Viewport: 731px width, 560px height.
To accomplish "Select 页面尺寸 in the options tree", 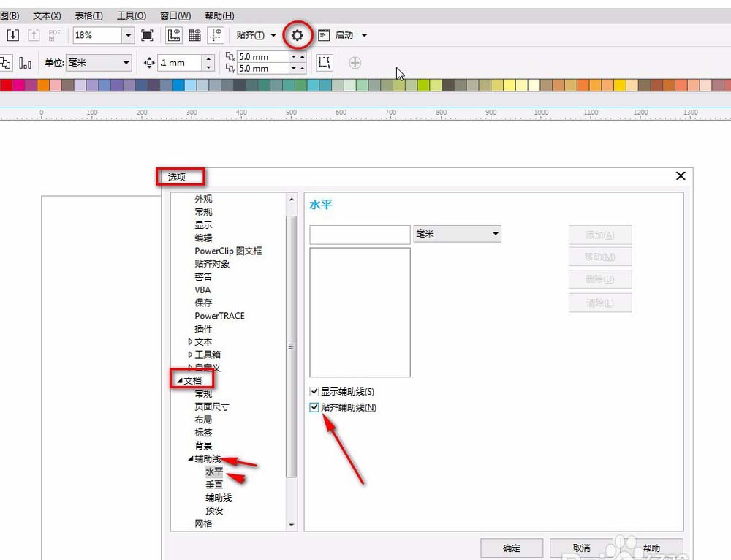I will (212, 406).
